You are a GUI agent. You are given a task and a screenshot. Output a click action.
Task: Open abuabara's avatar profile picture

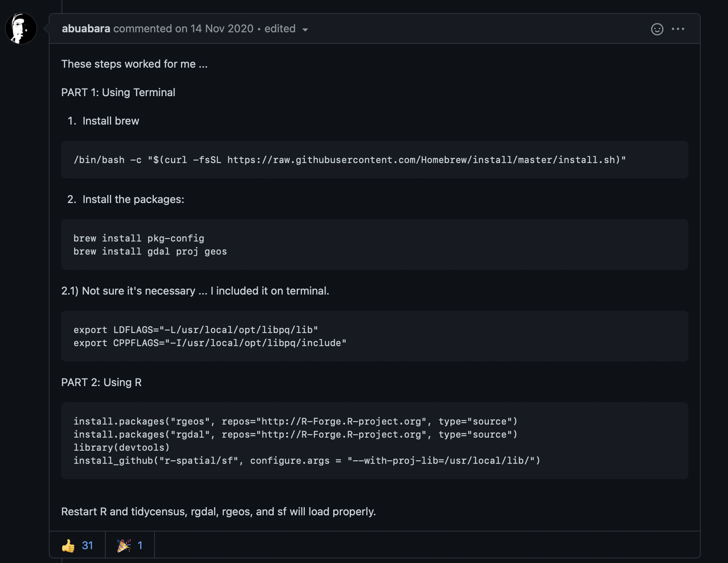pos(21,29)
